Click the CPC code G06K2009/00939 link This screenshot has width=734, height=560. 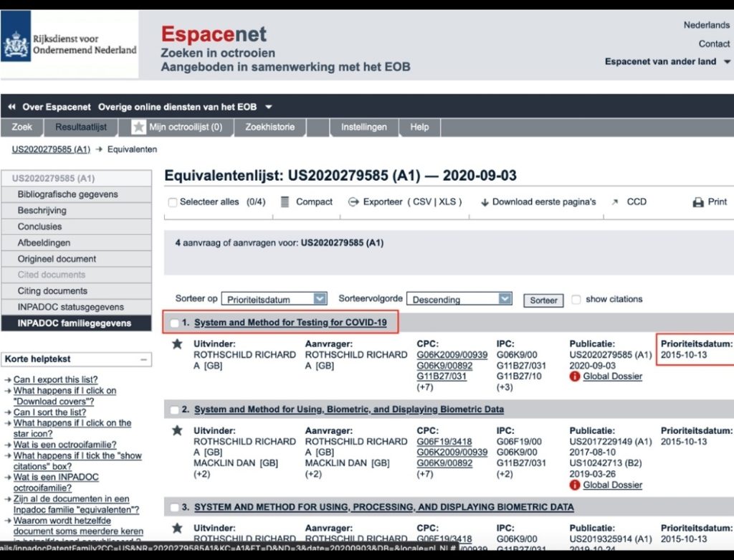click(452, 355)
